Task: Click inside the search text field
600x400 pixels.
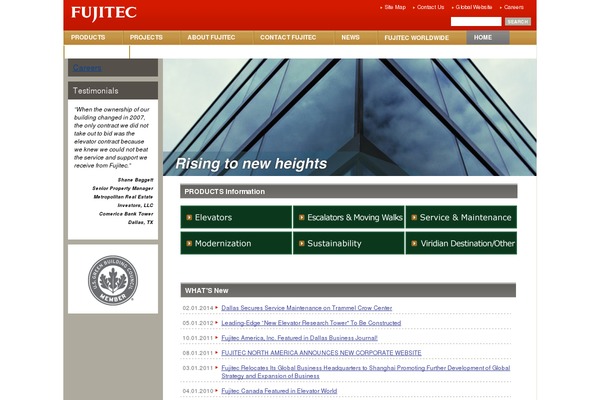Action: tap(476, 21)
